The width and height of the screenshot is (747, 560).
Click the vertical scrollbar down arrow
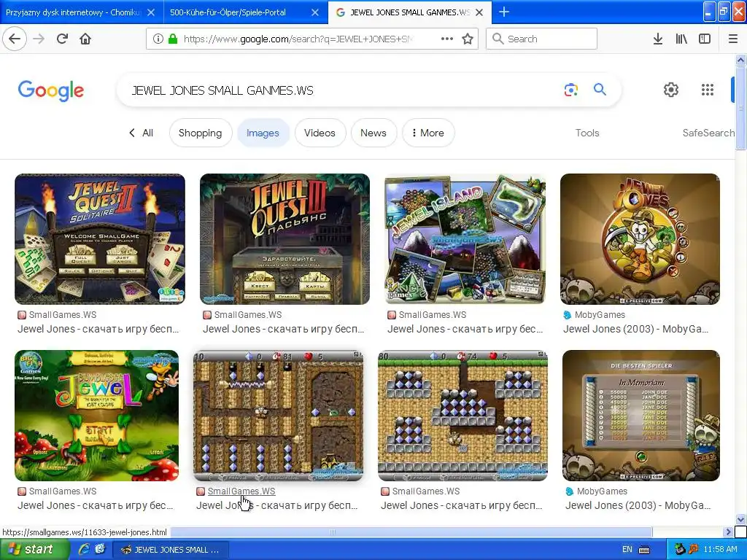click(x=740, y=519)
